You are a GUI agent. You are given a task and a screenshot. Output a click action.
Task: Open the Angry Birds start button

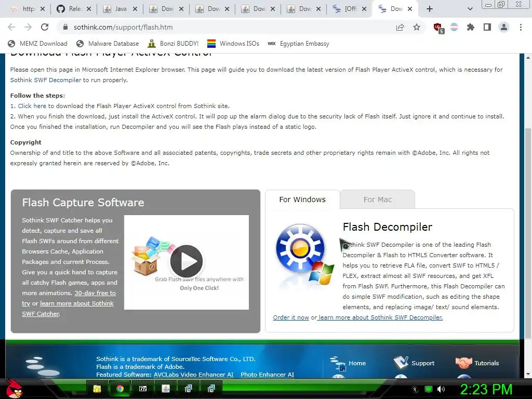(14, 389)
